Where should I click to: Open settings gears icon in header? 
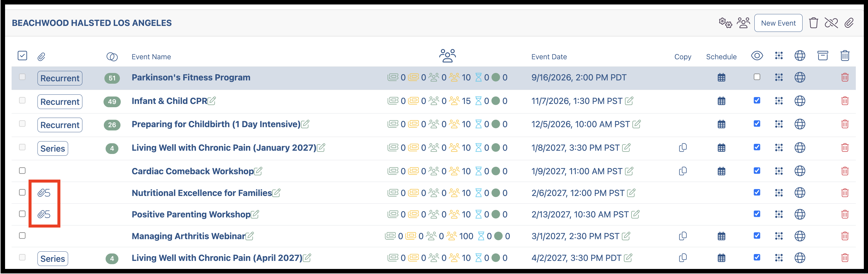point(725,23)
